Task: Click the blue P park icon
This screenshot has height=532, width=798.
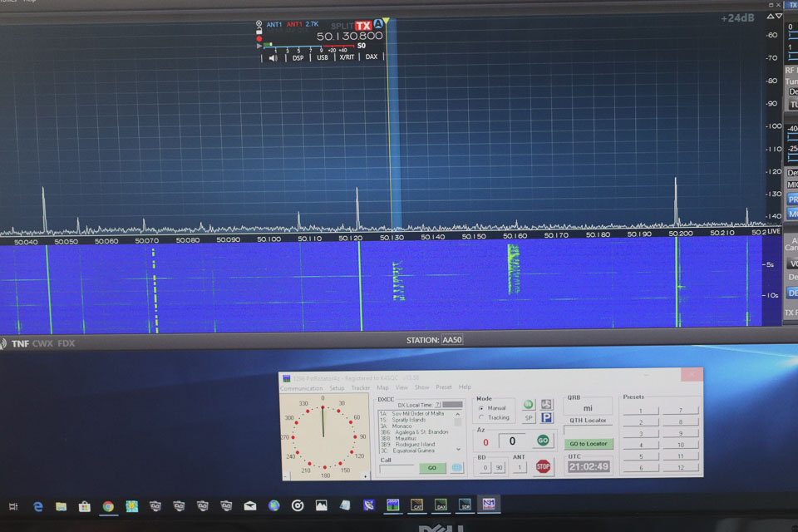Action: (547, 418)
